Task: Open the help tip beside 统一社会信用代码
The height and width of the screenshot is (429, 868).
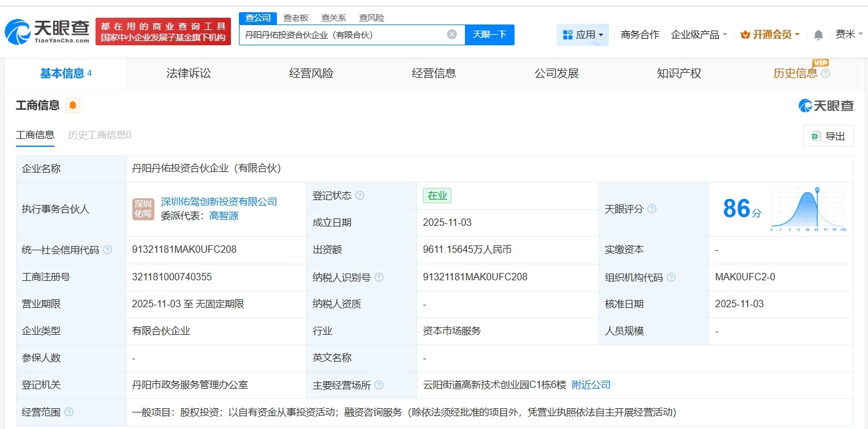Action: [107, 250]
